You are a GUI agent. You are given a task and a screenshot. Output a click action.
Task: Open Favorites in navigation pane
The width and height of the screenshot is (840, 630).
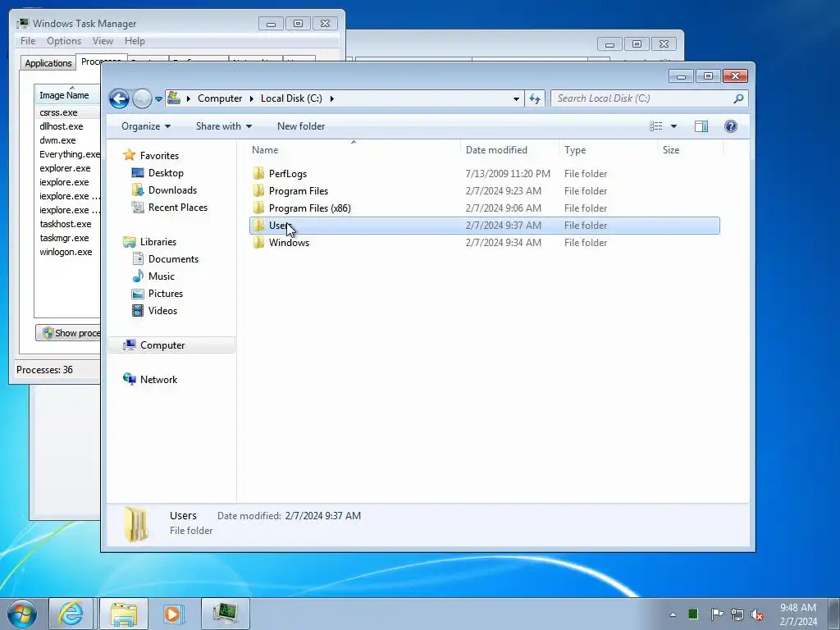tap(159, 156)
